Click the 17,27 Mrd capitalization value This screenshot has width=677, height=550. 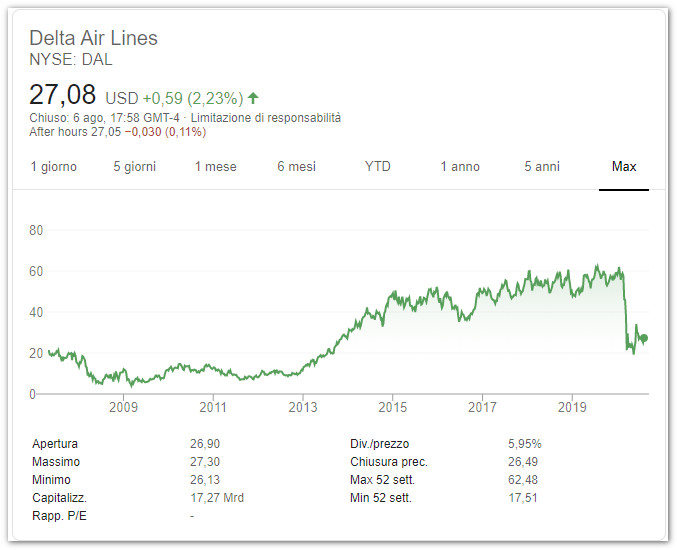(x=217, y=498)
